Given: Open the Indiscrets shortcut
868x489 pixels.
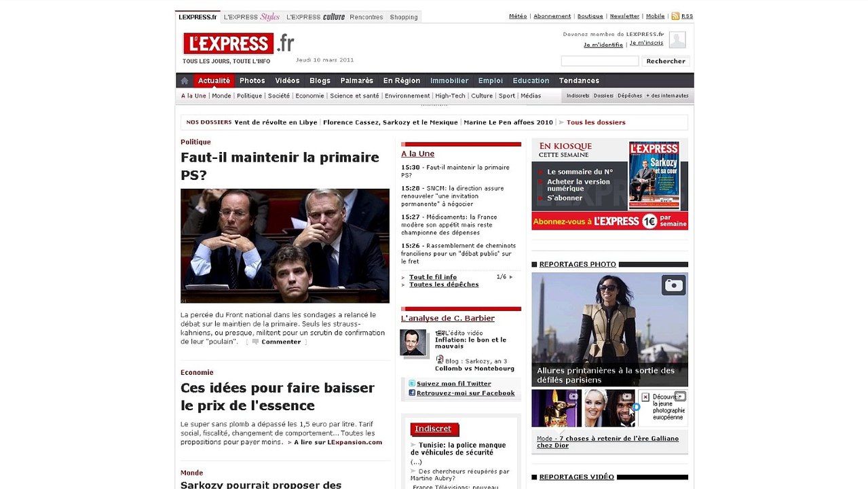Looking at the screenshot, I should coord(578,96).
